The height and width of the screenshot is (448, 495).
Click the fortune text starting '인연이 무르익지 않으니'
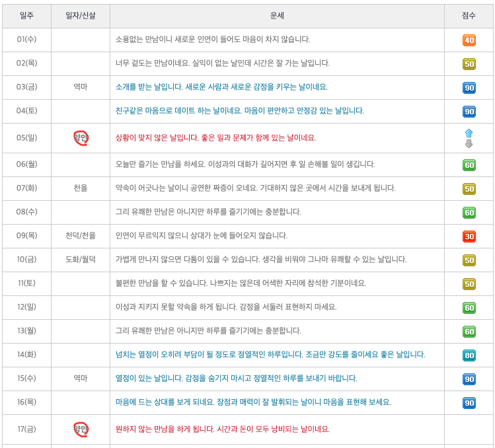[202, 235]
